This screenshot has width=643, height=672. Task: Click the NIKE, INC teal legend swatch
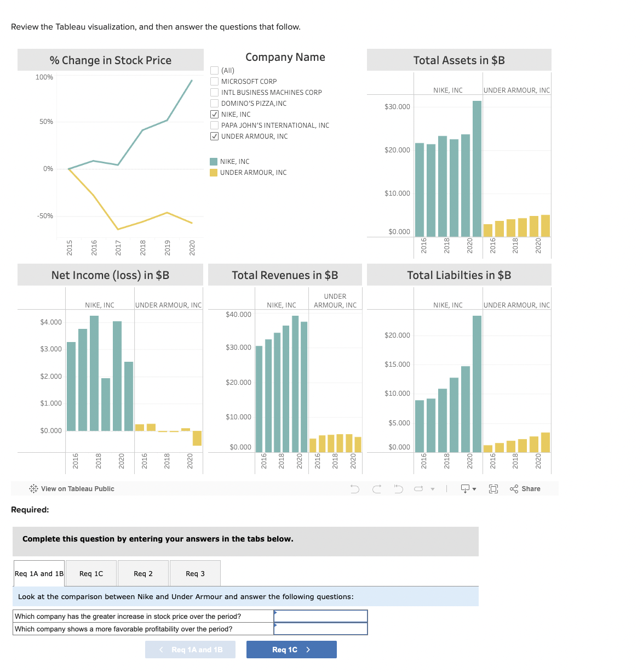coord(213,161)
